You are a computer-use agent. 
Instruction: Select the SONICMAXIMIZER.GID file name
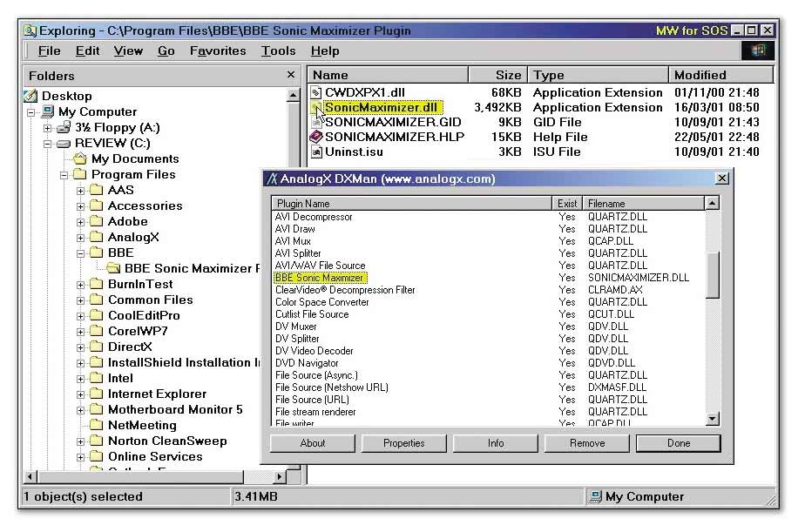coord(393,122)
